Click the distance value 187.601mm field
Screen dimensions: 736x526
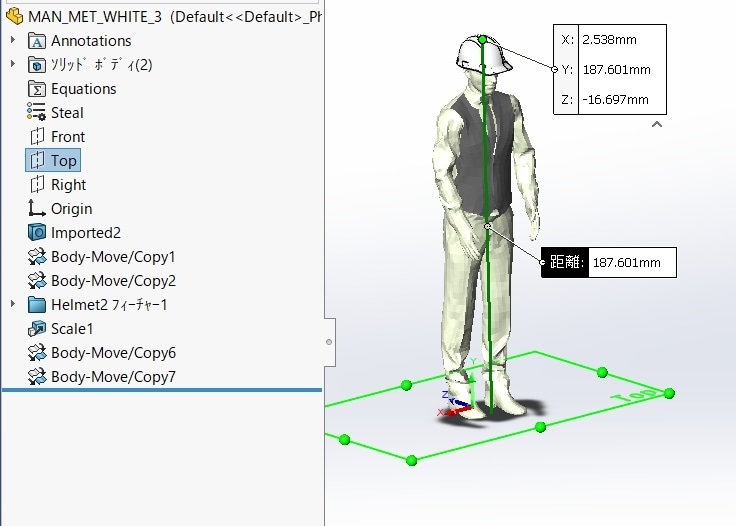[632, 262]
